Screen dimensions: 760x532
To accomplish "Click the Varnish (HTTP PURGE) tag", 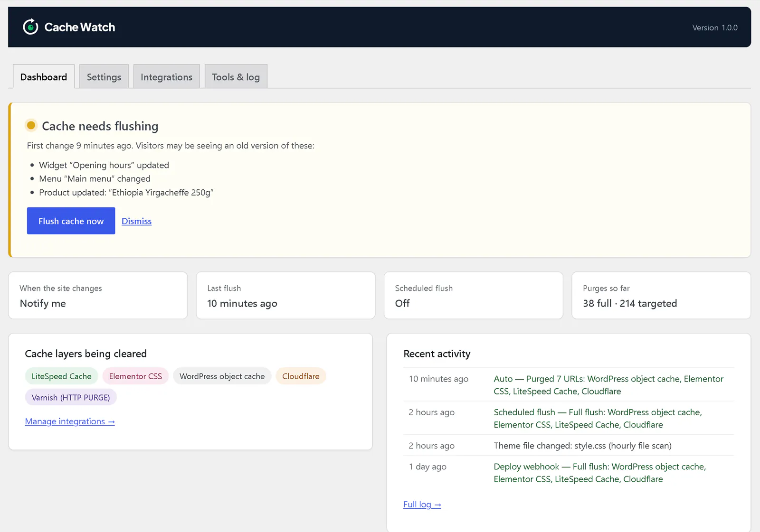I will (71, 398).
